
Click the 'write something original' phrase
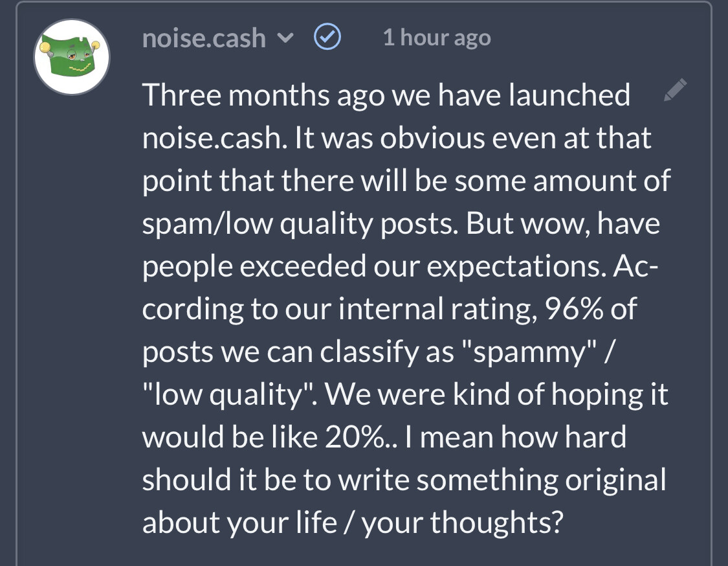click(502, 481)
